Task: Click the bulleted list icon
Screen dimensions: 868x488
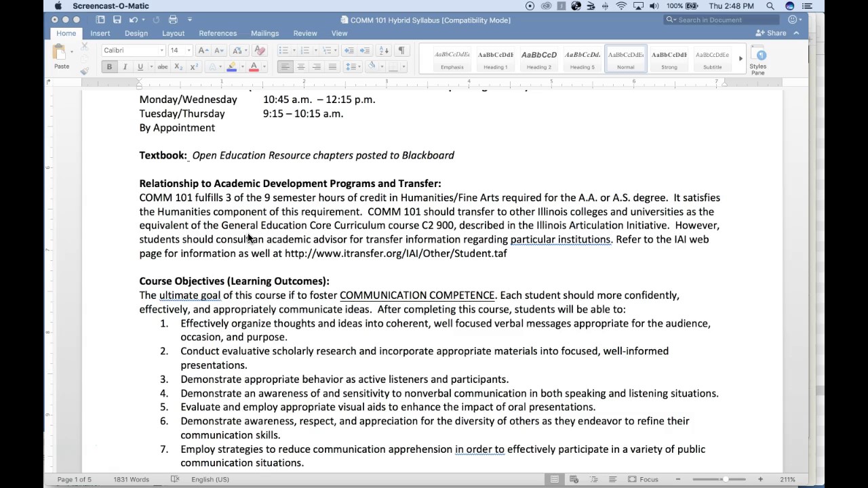Action: click(283, 50)
